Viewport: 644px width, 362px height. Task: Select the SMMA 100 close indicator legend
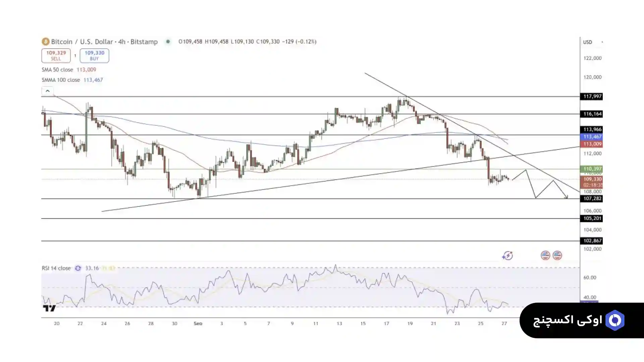[x=61, y=80]
